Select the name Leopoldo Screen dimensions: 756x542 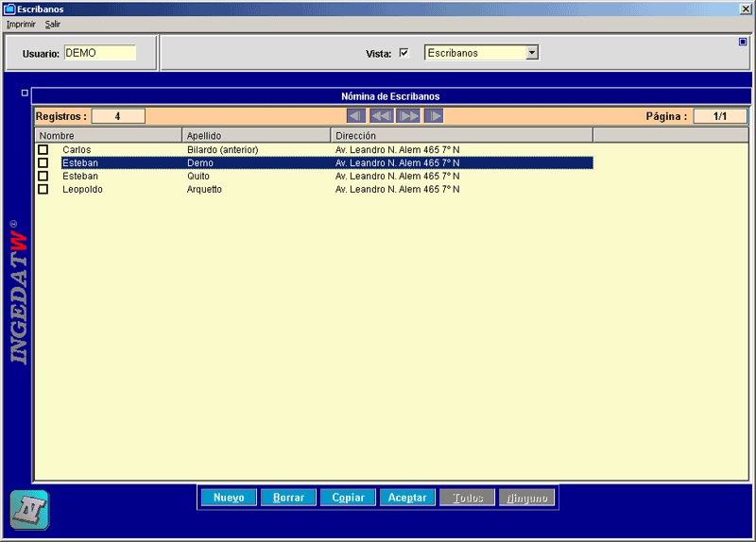82,190
